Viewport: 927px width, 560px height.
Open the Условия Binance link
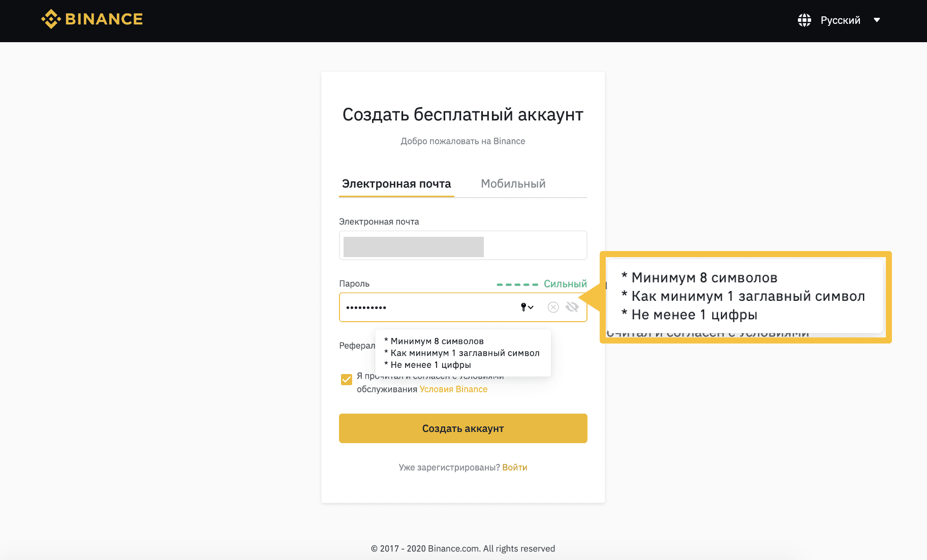tap(453, 389)
